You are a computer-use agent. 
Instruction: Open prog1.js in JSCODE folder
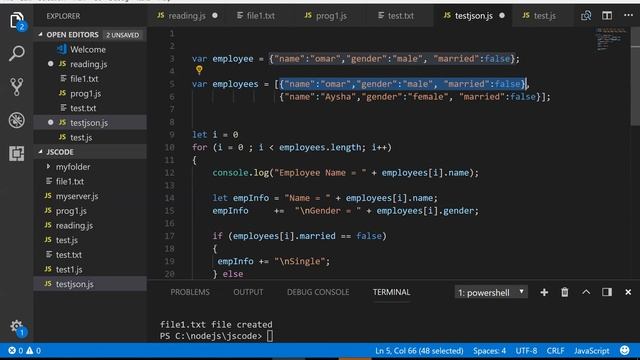pyautogui.click(x=90, y=211)
